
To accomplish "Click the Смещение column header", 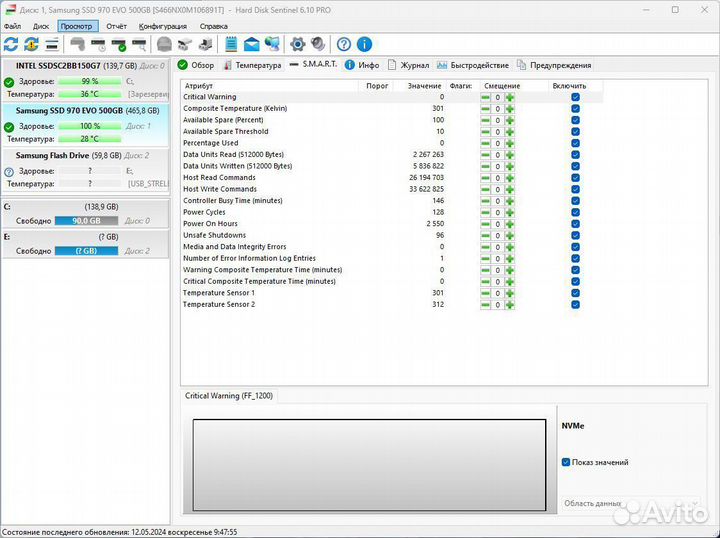I will pos(514,86).
